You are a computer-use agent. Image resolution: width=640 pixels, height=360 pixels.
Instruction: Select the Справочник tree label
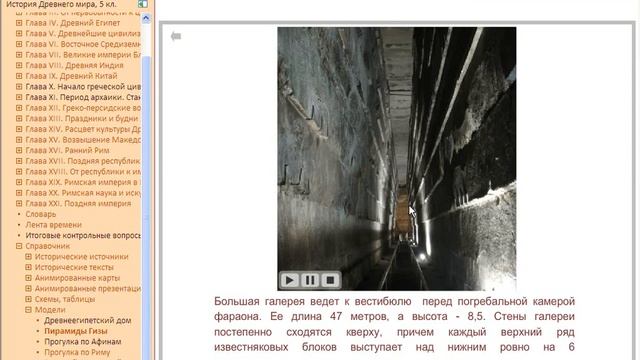[x=48, y=246]
